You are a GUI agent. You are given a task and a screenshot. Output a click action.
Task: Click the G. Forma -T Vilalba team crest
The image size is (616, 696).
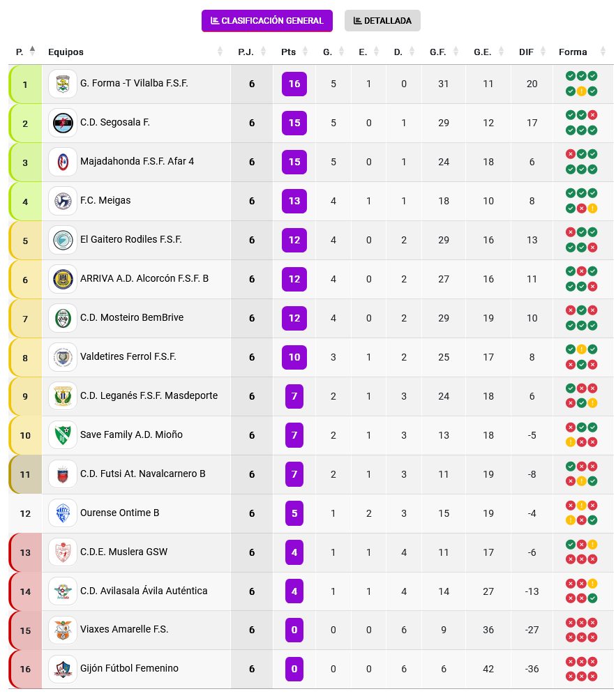pos(63,84)
